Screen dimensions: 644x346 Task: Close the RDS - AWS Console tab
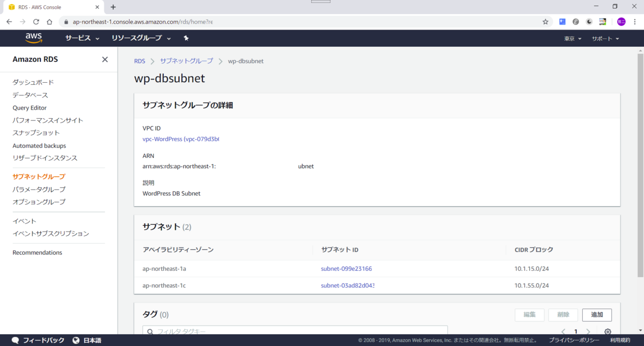96,7
